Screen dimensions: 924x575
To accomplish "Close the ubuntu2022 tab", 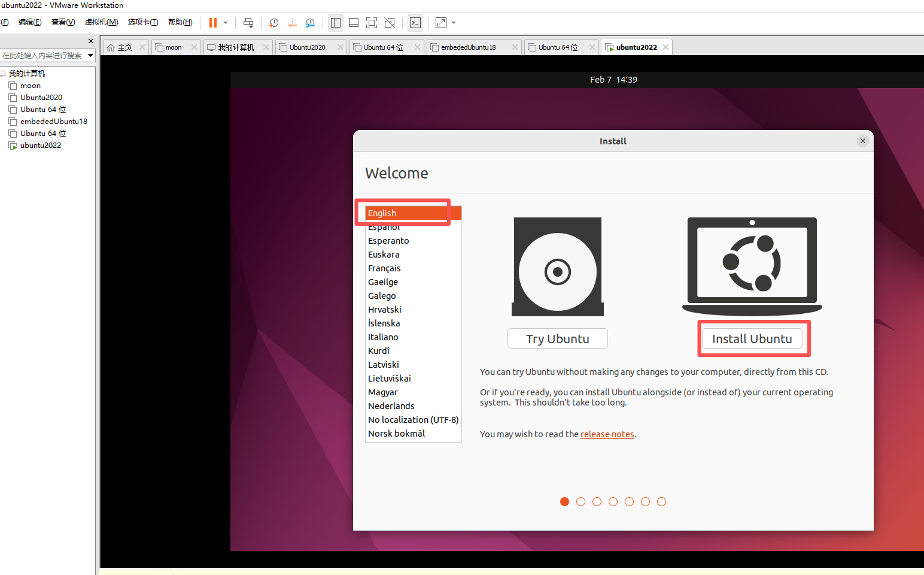I will click(665, 47).
